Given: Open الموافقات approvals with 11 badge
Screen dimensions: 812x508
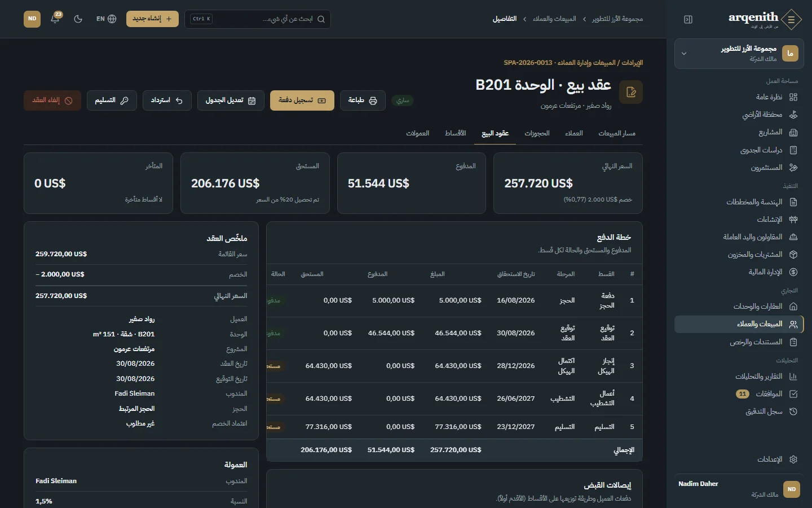Looking at the screenshot, I should (739, 394).
